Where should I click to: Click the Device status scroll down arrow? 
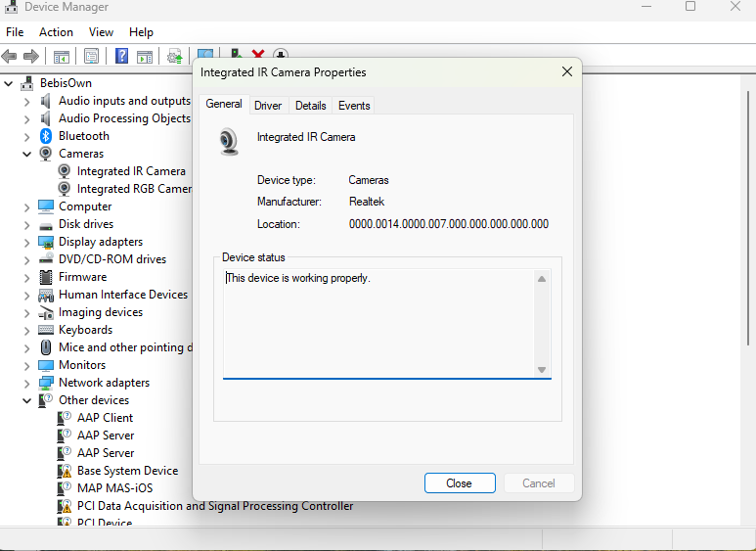(542, 370)
